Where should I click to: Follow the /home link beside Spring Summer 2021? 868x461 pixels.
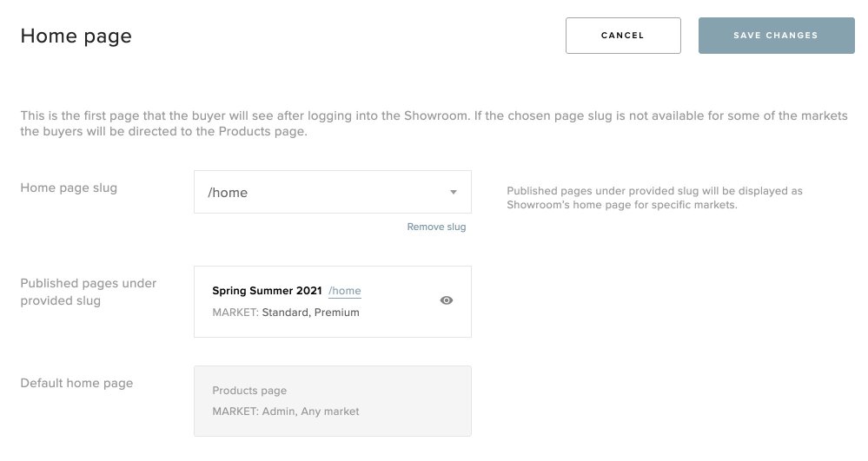[x=345, y=291]
